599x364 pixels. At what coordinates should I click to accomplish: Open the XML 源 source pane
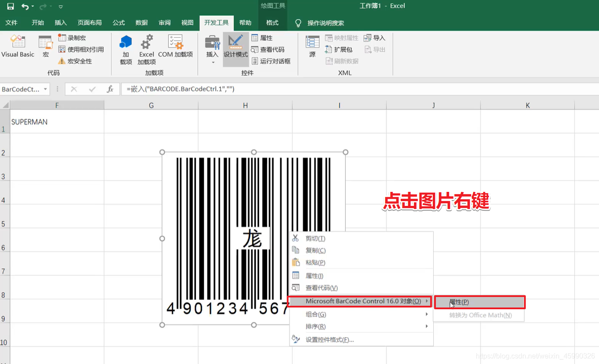pos(312,47)
